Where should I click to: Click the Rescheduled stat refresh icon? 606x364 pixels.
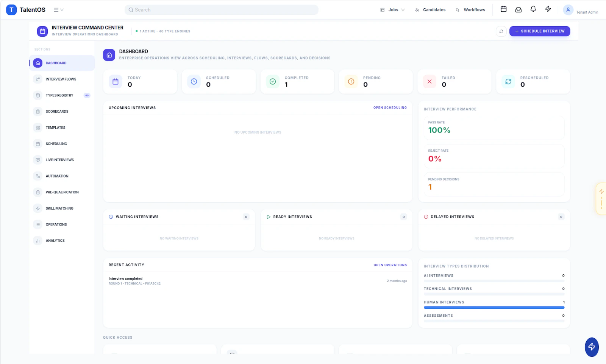pos(508,81)
